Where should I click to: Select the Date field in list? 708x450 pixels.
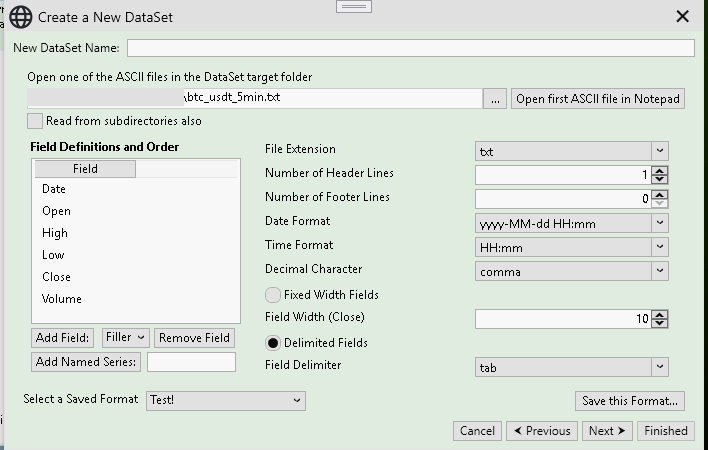point(54,189)
